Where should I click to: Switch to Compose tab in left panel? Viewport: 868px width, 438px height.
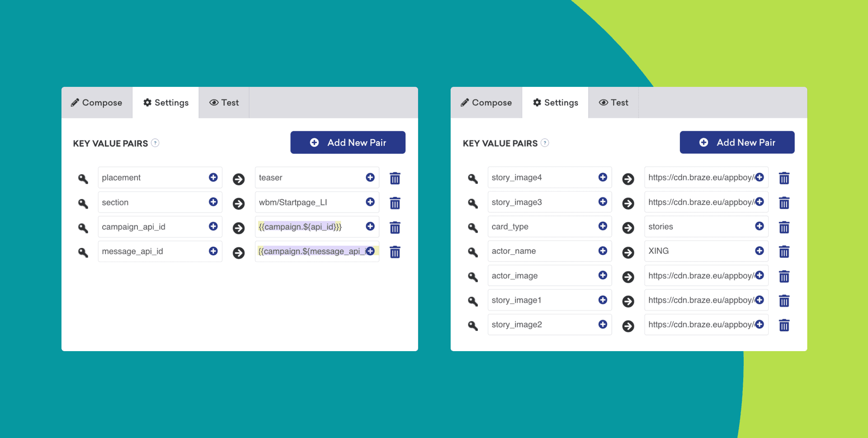[x=97, y=103]
